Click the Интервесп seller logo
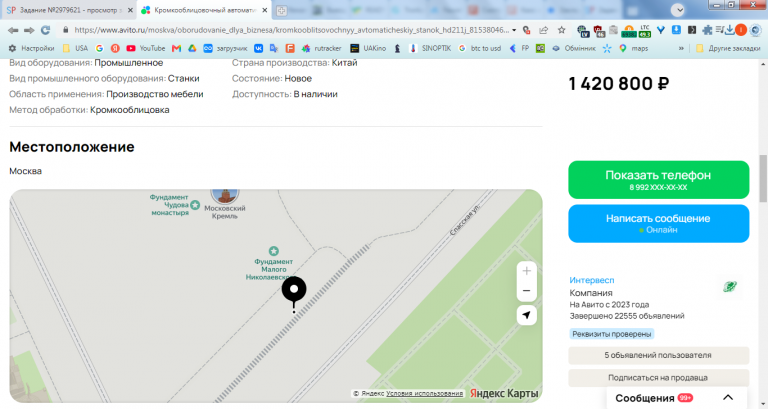Image resolution: width=768 pixels, height=409 pixels. click(x=730, y=287)
